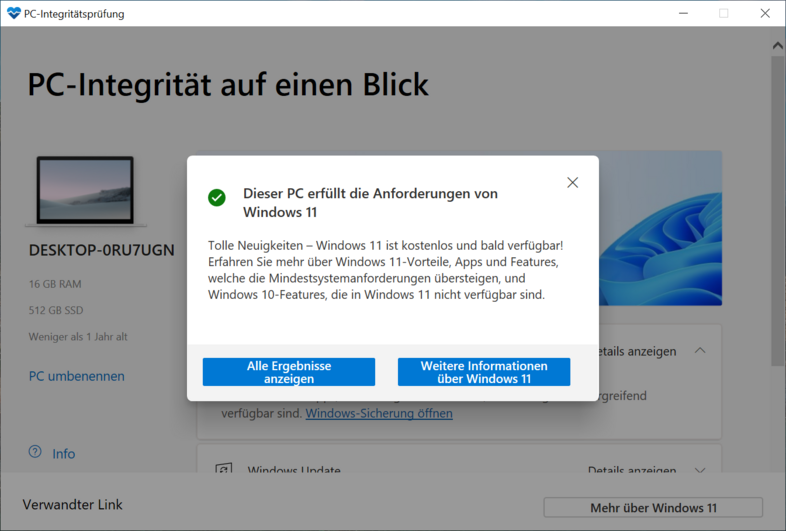The image size is (786, 531).
Task: Minimize the PC-Integritätsprüfung window
Action: pos(683,14)
